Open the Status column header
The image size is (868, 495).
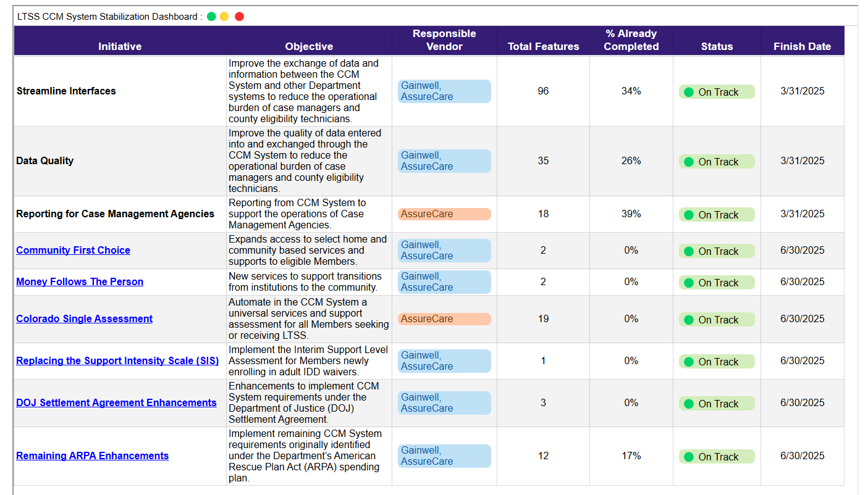pos(717,46)
